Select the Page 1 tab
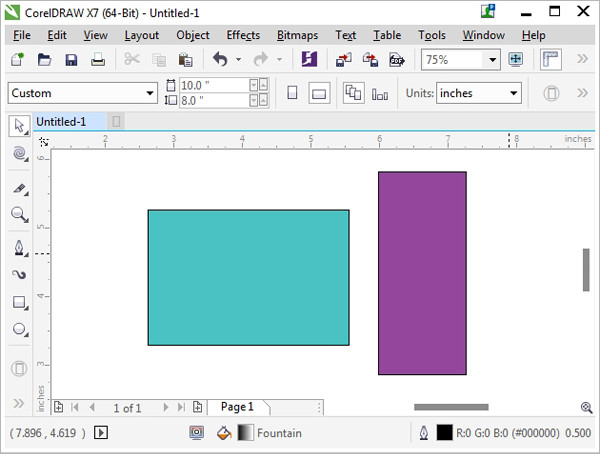 237,407
